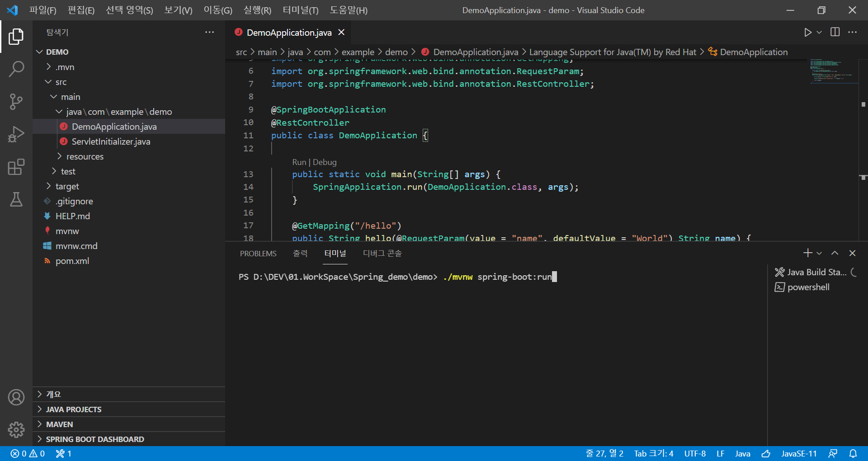Image resolution: width=868 pixels, height=461 pixels.
Task: Collapse the src folder
Action: (129, 82)
